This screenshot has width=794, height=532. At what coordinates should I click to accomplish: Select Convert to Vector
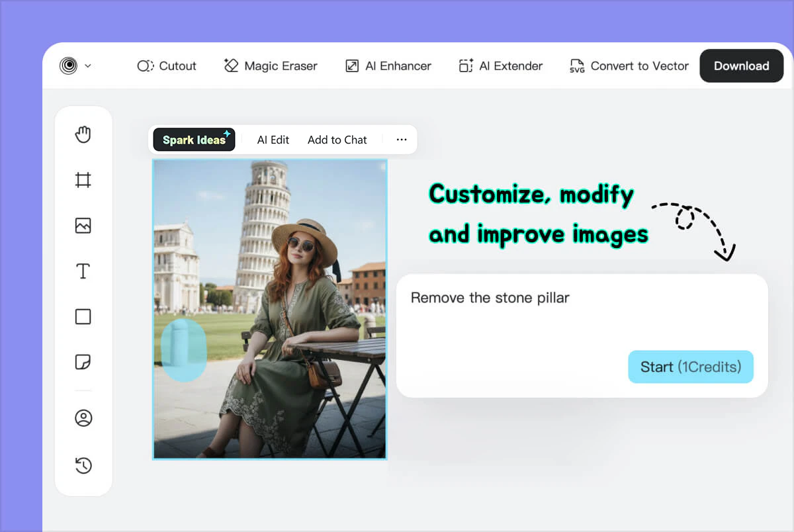[628, 66]
